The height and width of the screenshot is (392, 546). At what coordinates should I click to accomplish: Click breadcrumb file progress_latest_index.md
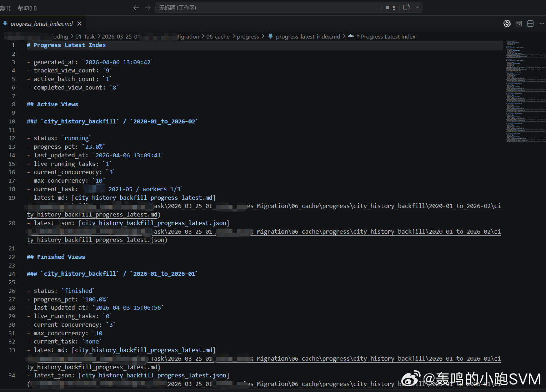point(308,36)
